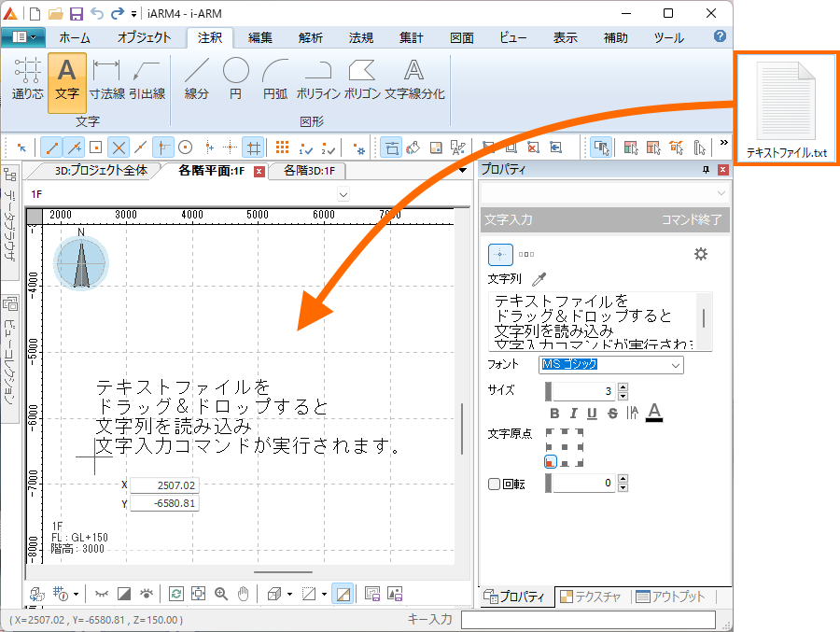Screen dimensions: 840x632
Task: Toggle endpoint snap in snap toolbar
Action: point(51,147)
